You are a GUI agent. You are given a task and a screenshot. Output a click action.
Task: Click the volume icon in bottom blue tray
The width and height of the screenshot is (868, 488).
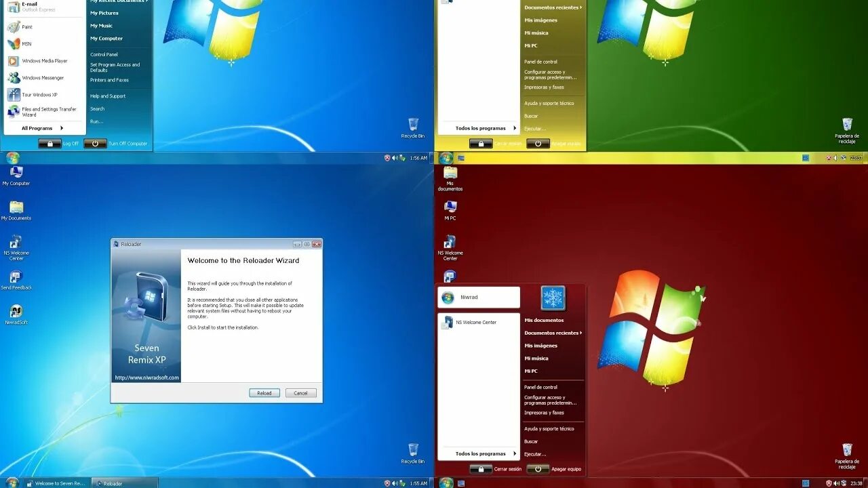[x=395, y=483]
